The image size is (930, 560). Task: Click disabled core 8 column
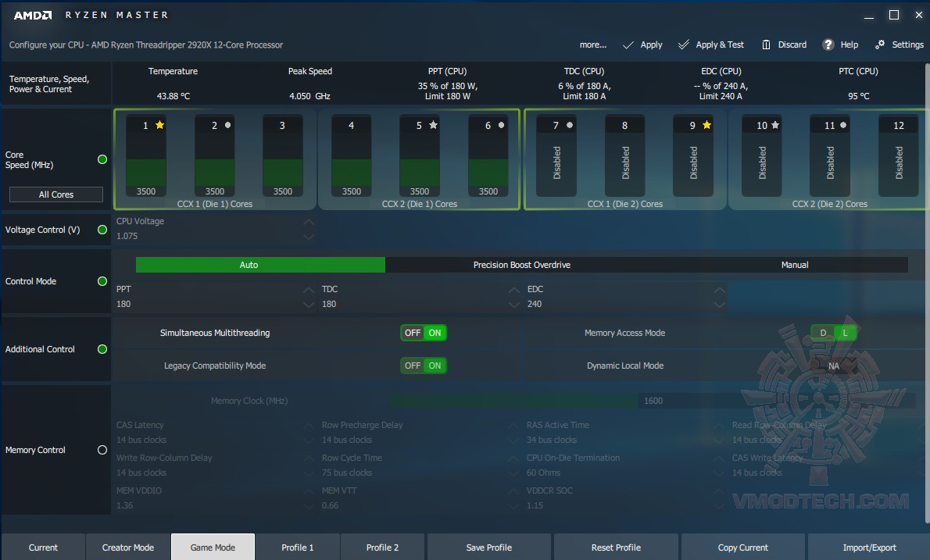(625, 155)
